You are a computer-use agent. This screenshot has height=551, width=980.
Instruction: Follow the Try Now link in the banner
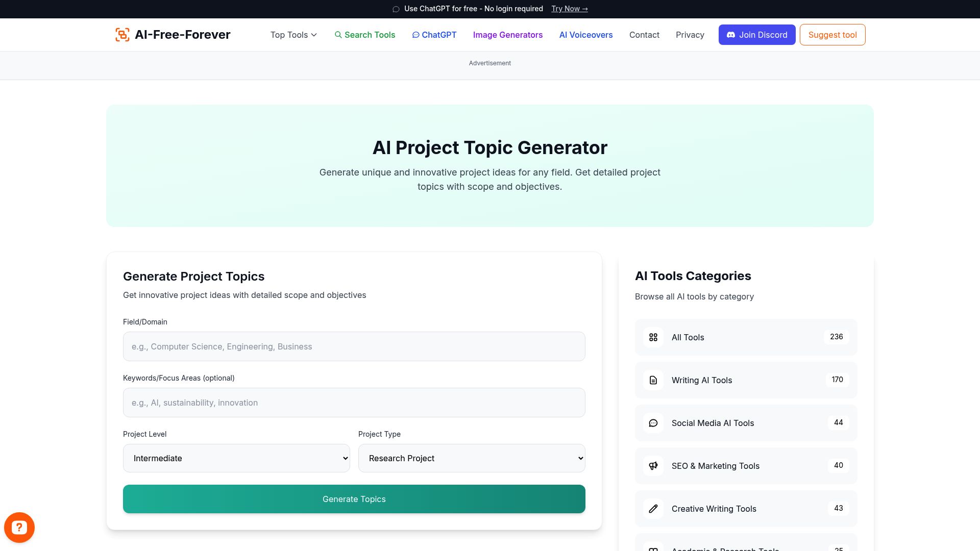[569, 9]
